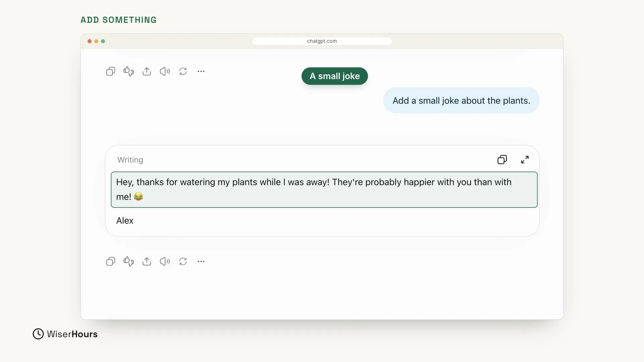Screen dimensions: 644x362
Task: Open more options on upper response row
Action: coord(201,71)
